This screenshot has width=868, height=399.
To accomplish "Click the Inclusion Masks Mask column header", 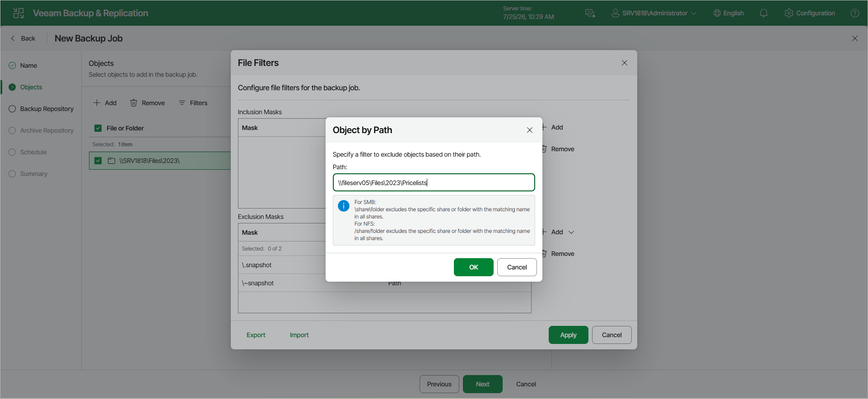I will tap(250, 128).
